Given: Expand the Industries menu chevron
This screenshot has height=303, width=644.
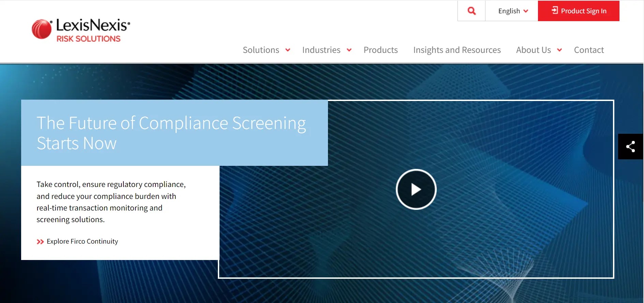Looking at the screenshot, I should click(x=349, y=50).
